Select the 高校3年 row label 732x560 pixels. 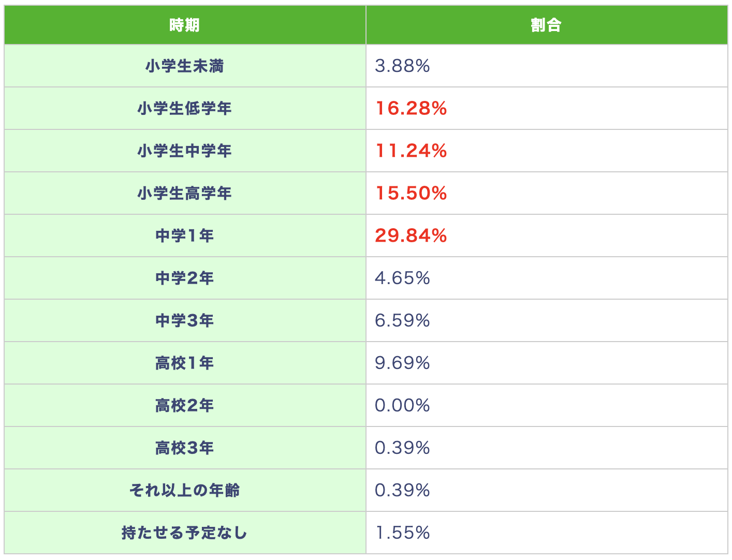tap(184, 448)
